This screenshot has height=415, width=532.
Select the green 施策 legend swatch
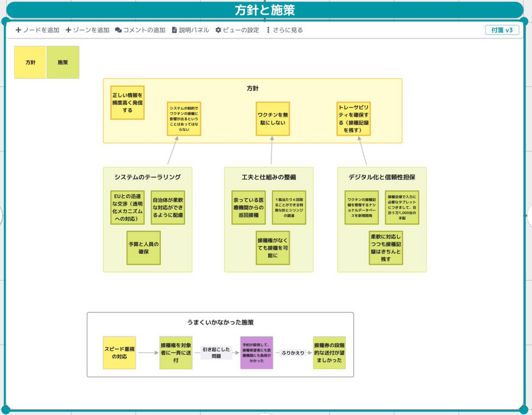[x=63, y=62]
